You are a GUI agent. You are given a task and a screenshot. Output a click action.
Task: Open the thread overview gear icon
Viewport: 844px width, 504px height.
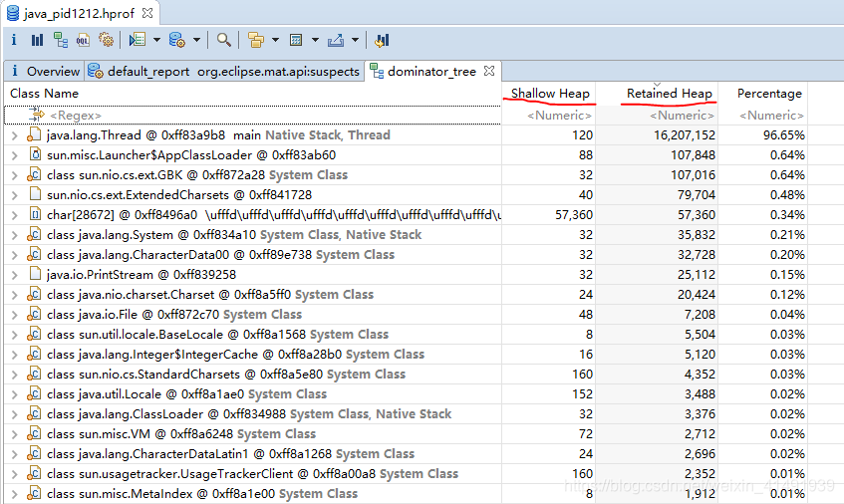(x=106, y=40)
